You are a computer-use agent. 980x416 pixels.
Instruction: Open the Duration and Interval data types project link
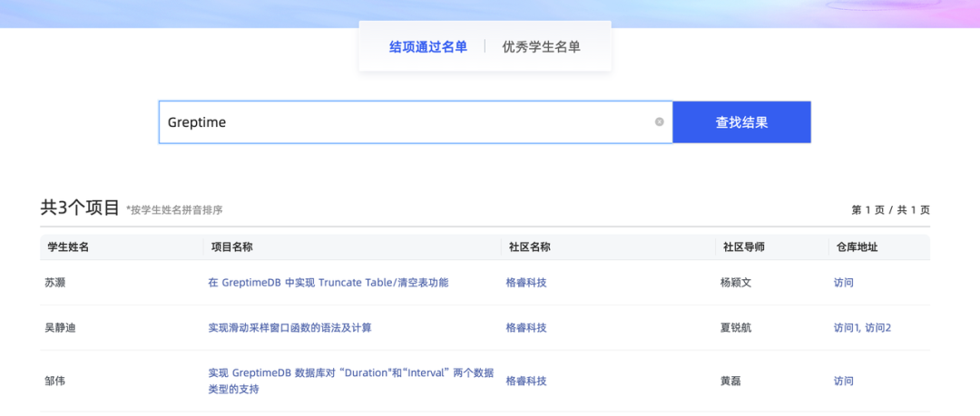pyautogui.click(x=350, y=381)
